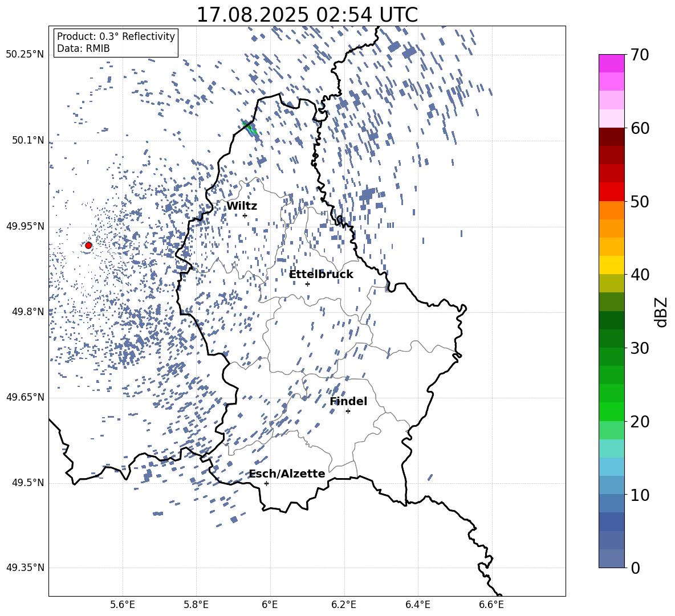Screen dimensions: 675x616
Task: Click the dark maroon colorbar segment below 60
Action: [x=612, y=137]
